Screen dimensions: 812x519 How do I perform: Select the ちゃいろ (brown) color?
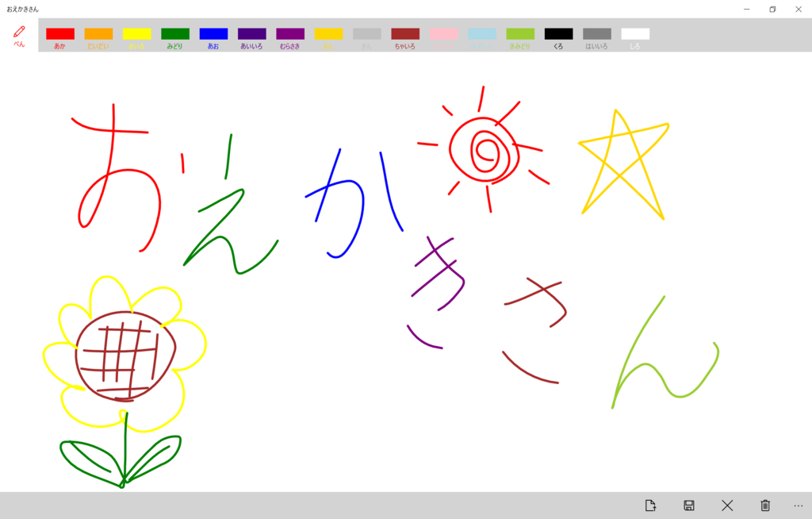pos(405,35)
